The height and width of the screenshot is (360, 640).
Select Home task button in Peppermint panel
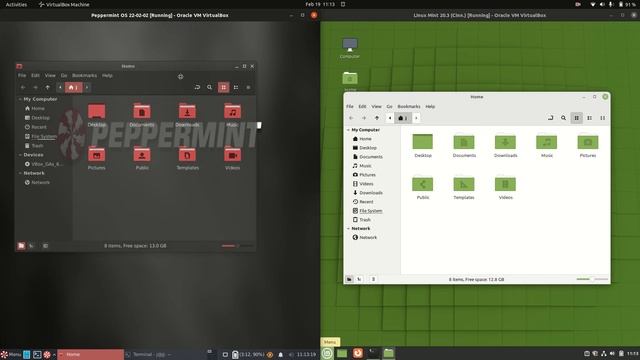pos(90,354)
